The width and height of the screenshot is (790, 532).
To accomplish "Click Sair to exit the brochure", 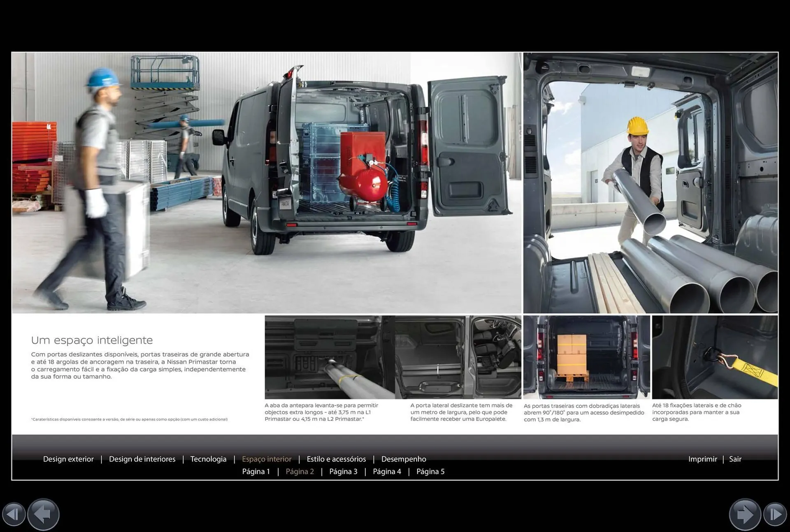I will [x=735, y=459].
